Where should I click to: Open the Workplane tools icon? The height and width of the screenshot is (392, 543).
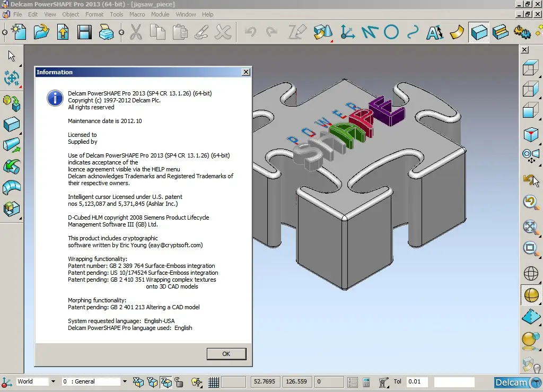point(347,32)
